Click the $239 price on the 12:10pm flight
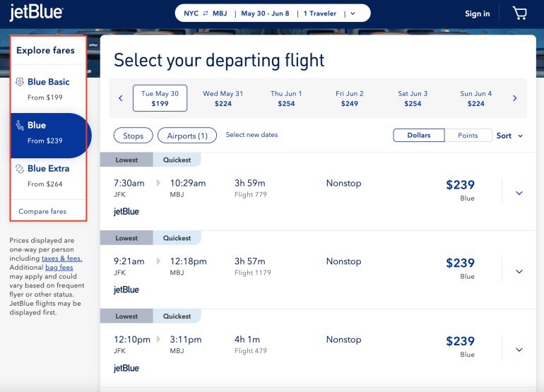This screenshot has height=392, width=544. [460, 341]
